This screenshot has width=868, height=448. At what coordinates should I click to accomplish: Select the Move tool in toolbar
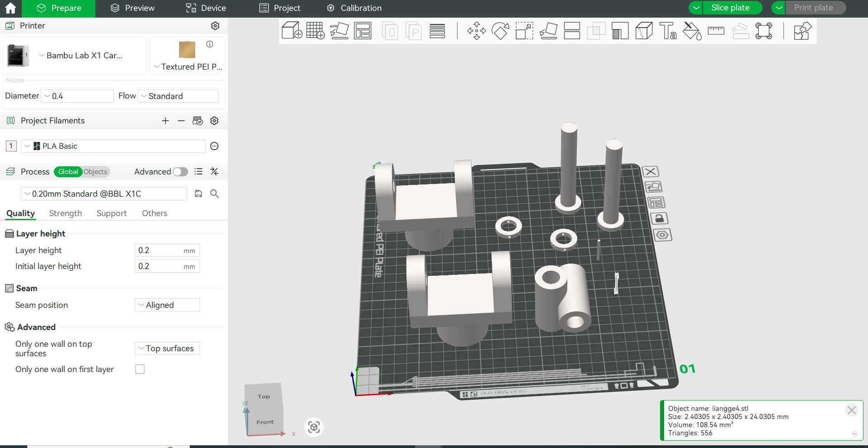476,31
